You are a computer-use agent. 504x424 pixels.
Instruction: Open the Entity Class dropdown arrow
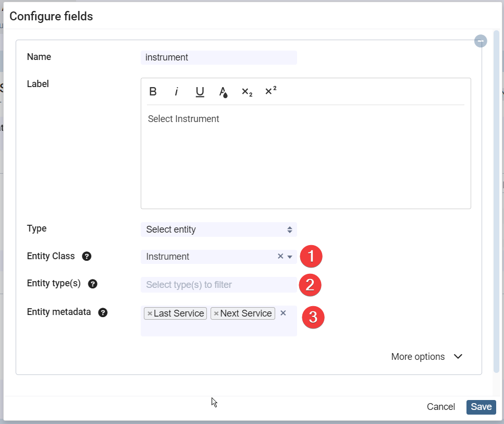tap(290, 257)
